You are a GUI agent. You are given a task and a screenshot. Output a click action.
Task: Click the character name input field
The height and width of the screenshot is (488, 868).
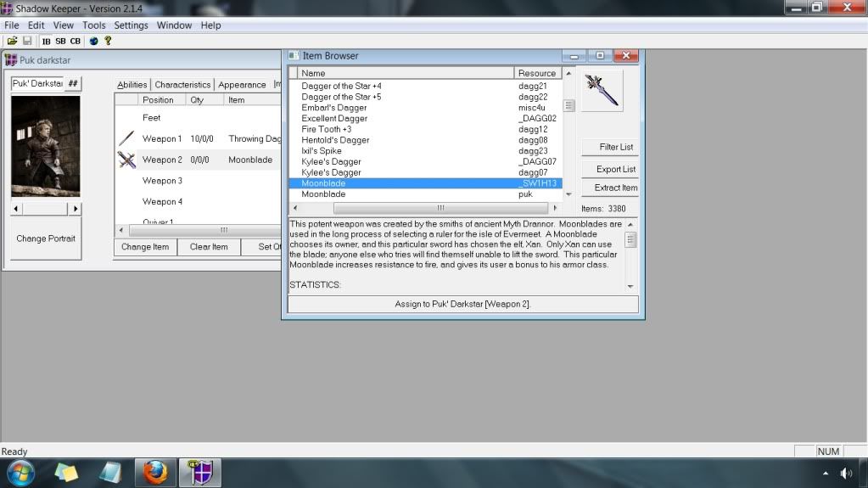(x=37, y=83)
